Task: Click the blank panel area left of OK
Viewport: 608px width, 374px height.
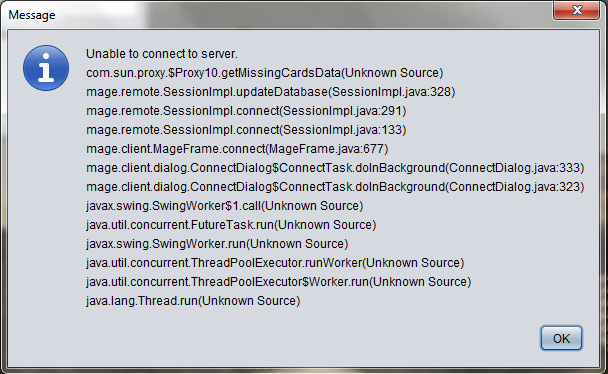Action: click(x=271, y=338)
